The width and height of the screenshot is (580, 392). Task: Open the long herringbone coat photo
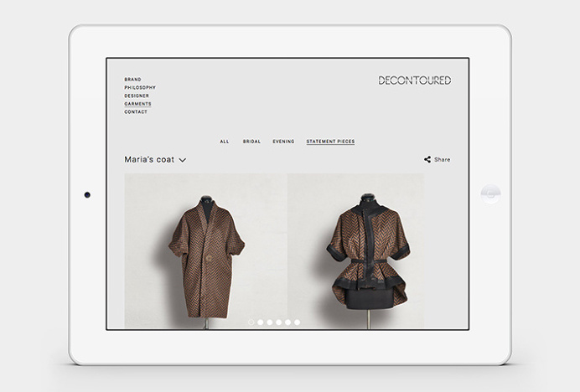[206, 251]
